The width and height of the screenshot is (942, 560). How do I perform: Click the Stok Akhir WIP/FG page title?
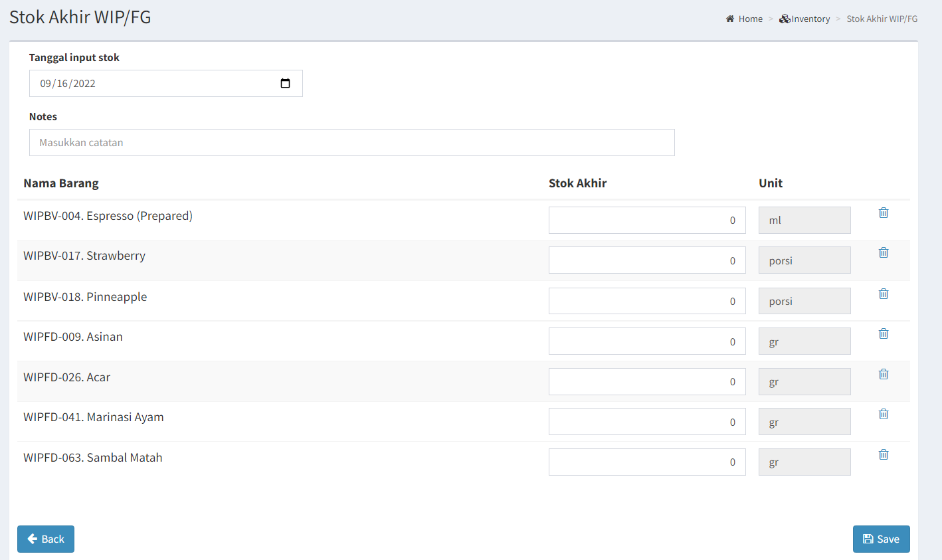click(80, 17)
